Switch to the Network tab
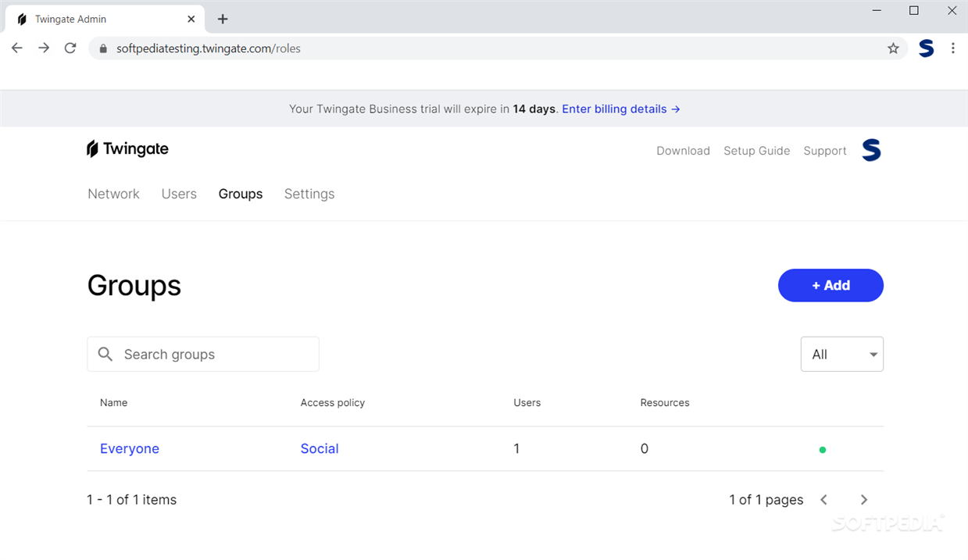This screenshot has height=560, width=968. click(x=113, y=194)
